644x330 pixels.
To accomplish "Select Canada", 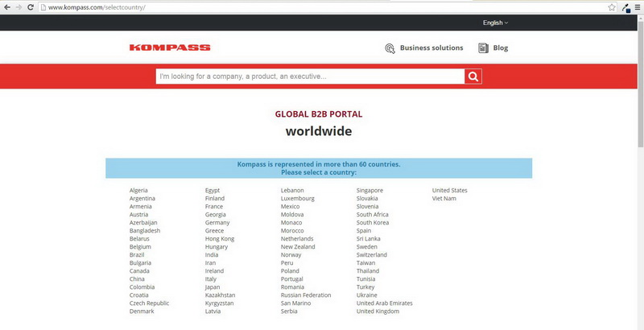I will [139, 271].
